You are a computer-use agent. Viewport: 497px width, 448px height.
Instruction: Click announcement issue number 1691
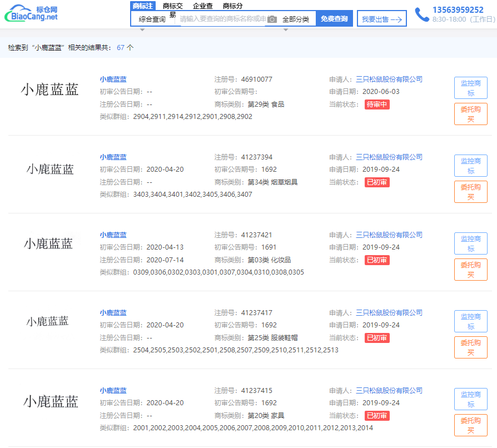[x=269, y=247]
